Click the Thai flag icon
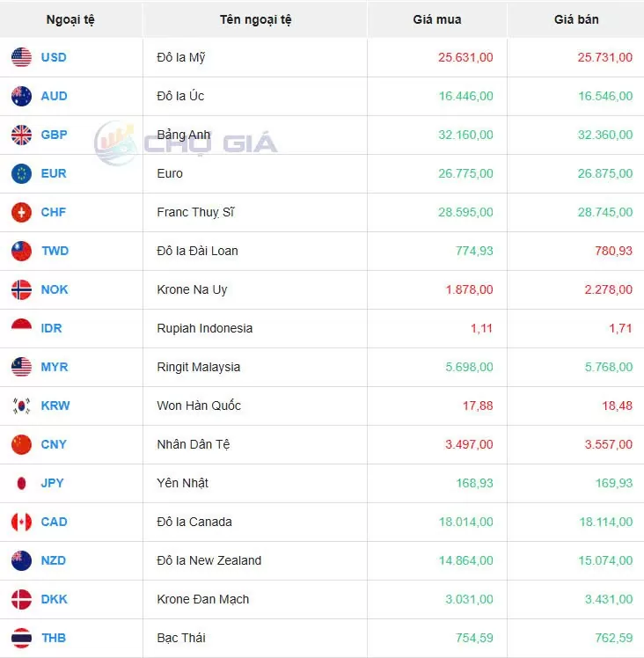This screenshot has height=658, width=644. [x=22, y=639]
